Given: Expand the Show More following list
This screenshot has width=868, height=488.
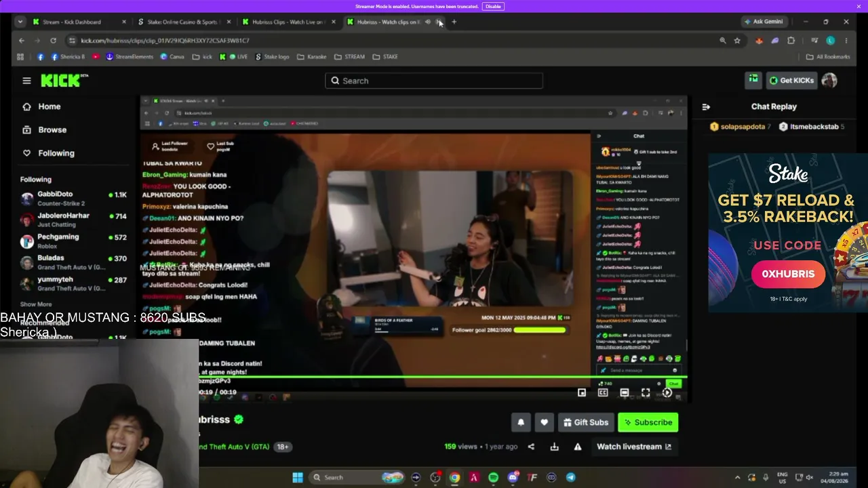Looking at the screenshot, I should 36,304.
